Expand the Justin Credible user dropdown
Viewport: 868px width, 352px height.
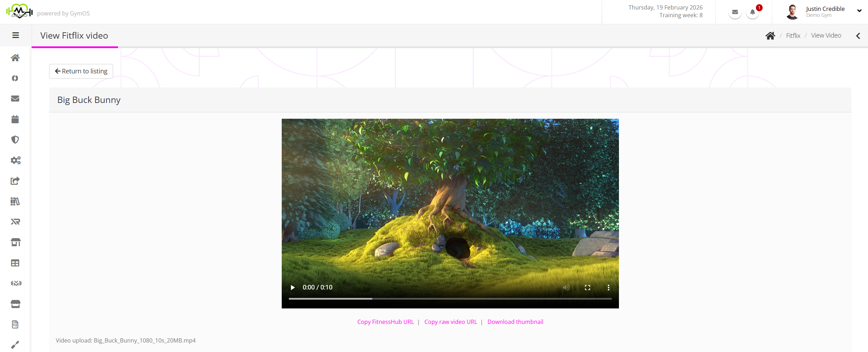[x=859, y=11]
